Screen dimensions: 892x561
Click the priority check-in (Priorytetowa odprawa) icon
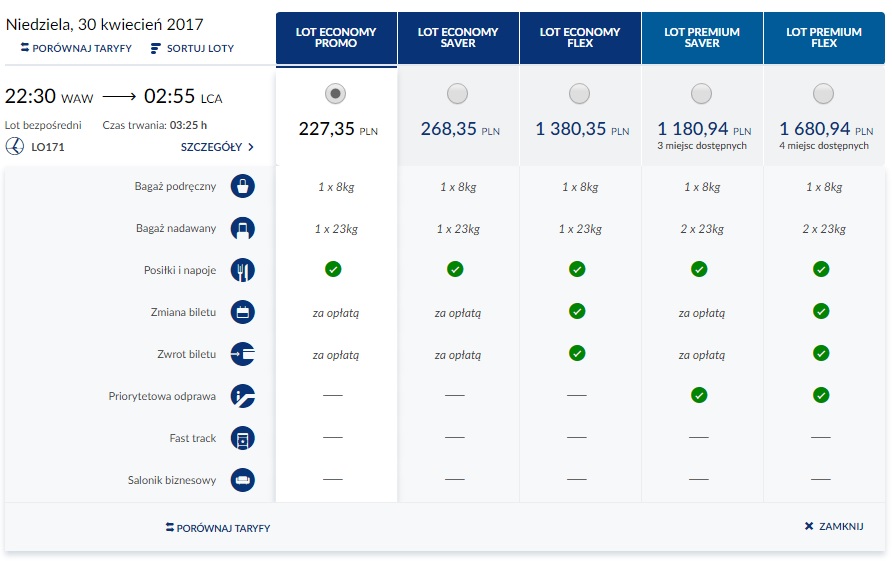(x=242, y=396)
